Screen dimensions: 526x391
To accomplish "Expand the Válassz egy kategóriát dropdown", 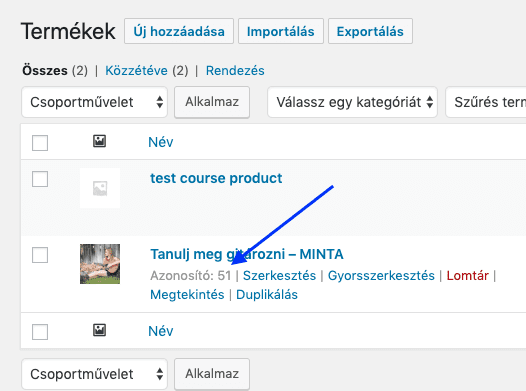I will coord(353,102).
